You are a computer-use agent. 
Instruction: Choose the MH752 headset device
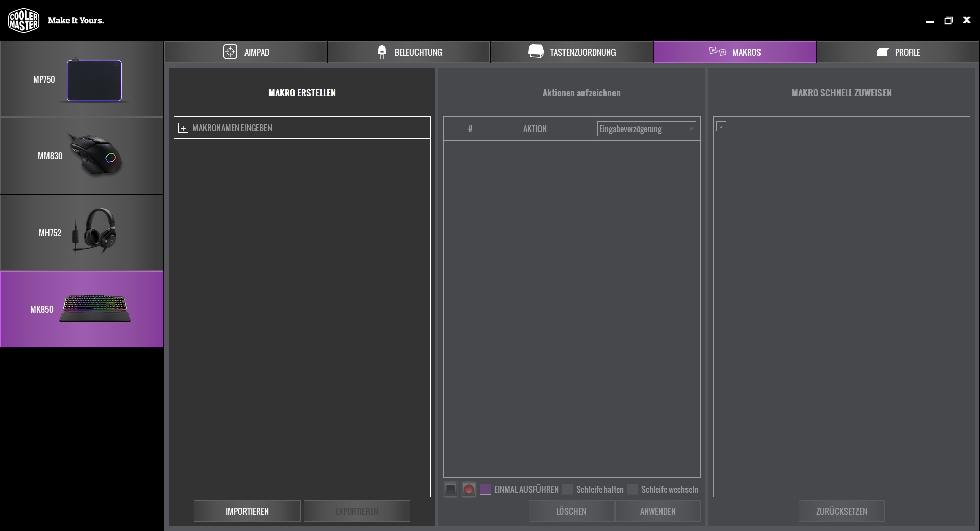[x=82, y=233]
